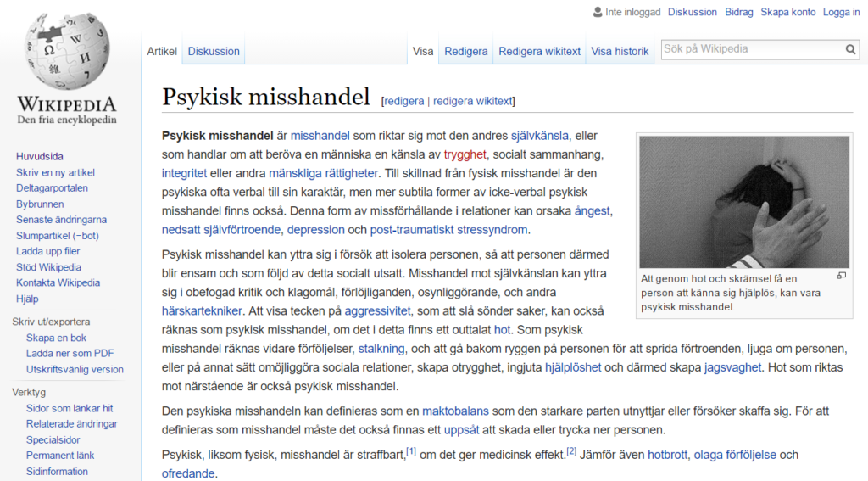868x481 pixels.
Task: Follow the integritet link
Action: point(184,173)
